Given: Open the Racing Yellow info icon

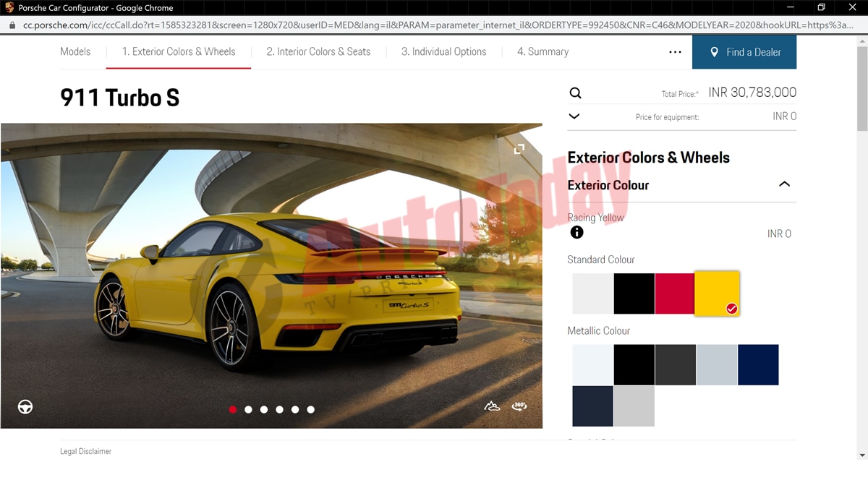Looking at the screenshot, I should [576, 232].
